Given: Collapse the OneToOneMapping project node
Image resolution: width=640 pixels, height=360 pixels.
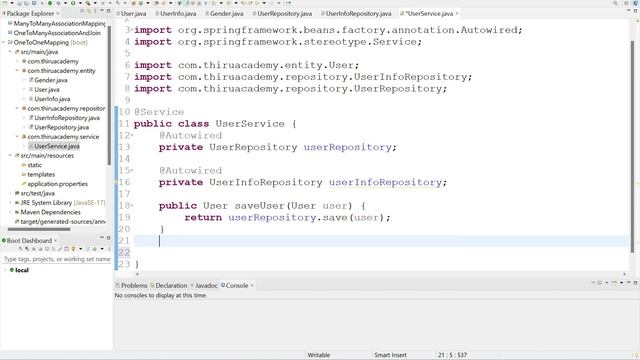Looking at the screenshot, I should 4,42.
